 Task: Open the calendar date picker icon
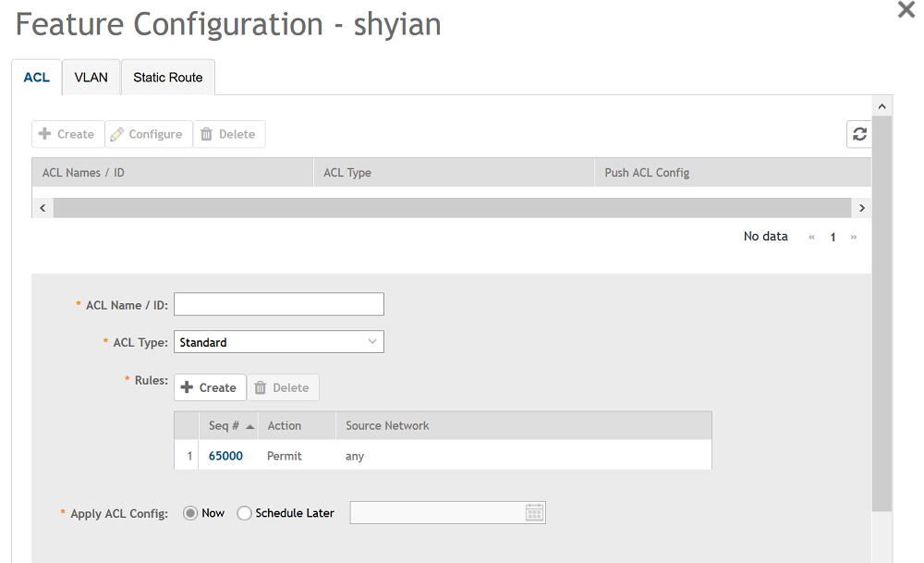(534, 513)
